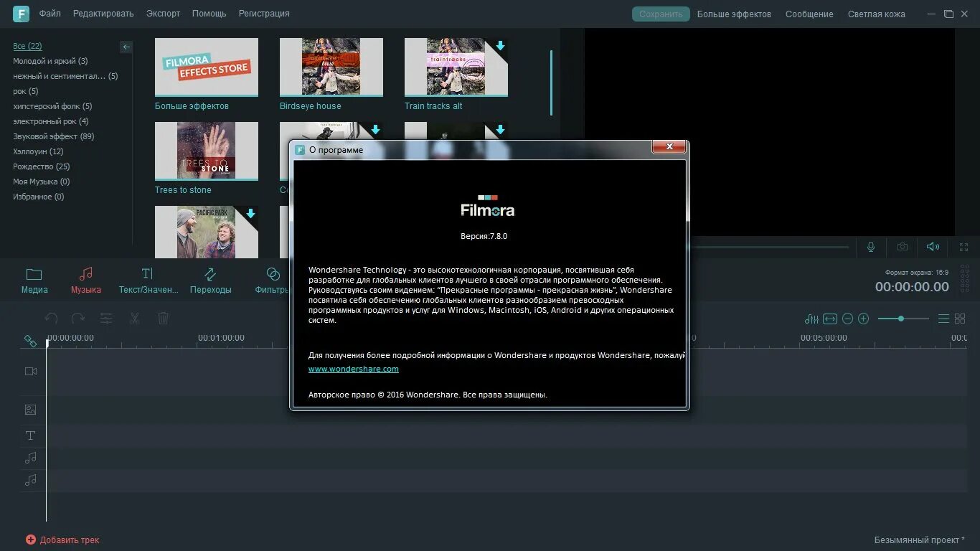Download the Pacific Park track
980x551 pixels.
[x=250, y=214]
